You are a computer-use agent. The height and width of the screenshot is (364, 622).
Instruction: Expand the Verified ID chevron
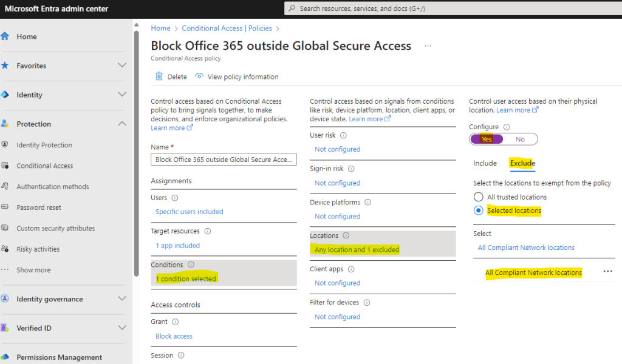[x=122, y=328]
